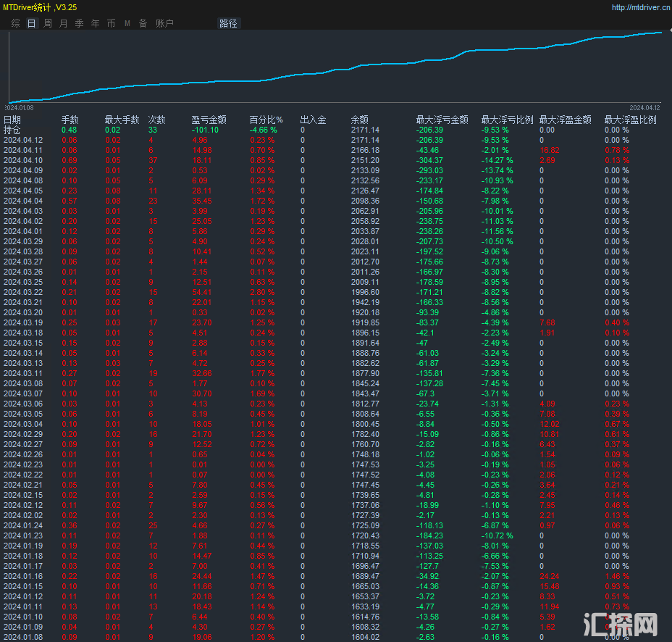Open the 币 currency tab
This screenshot has width=672, height=642.
click(111, 23)
